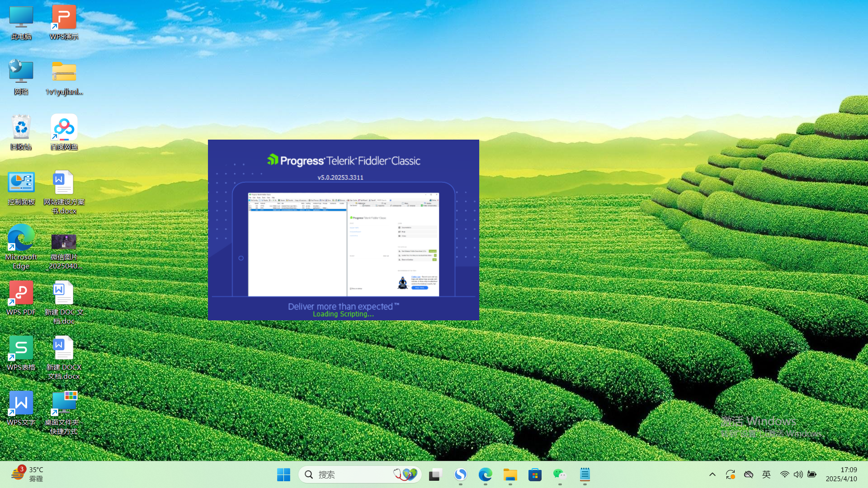Screen dimensions: 868x488
Task: Select the 网站建设方案书.docx file
Action: [64, 192]
